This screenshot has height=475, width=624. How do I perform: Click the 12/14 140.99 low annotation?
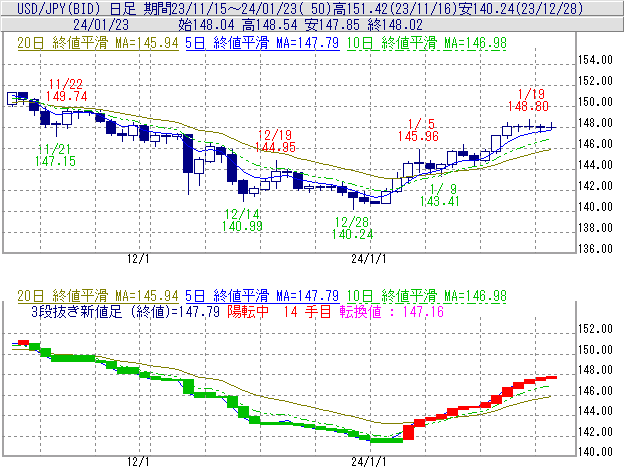click(x=242, y=220)
